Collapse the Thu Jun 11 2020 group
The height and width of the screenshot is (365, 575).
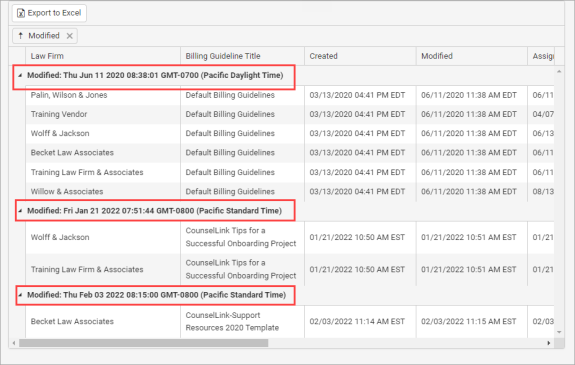click(20, 76)
